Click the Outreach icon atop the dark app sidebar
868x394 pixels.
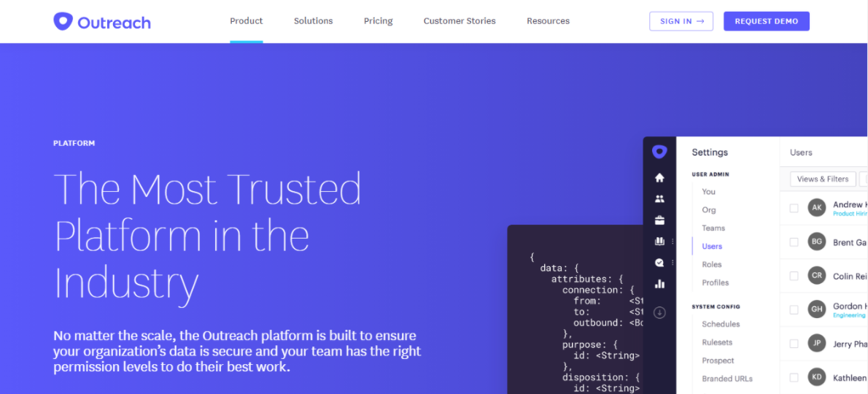(659, 152)
